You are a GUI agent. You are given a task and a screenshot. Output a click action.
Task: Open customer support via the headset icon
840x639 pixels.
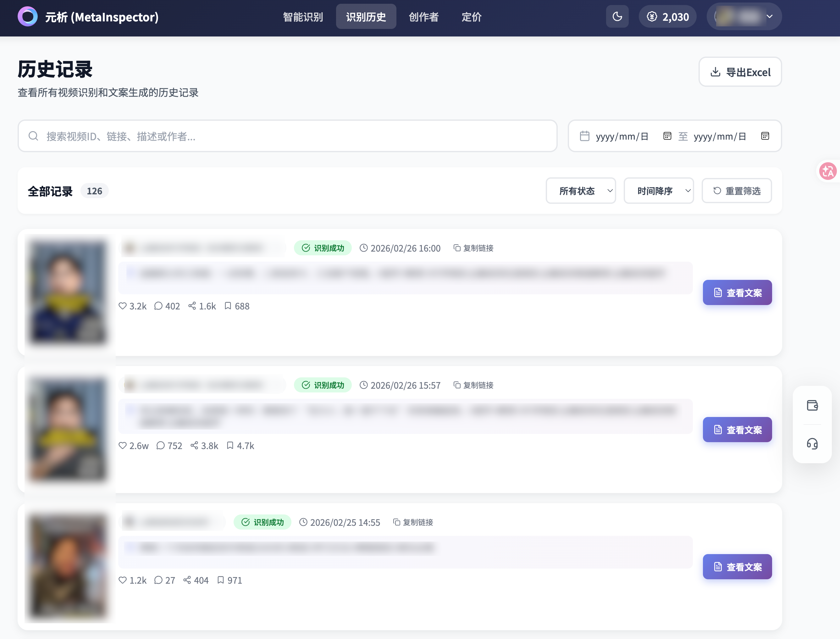[x=812, y=443]
